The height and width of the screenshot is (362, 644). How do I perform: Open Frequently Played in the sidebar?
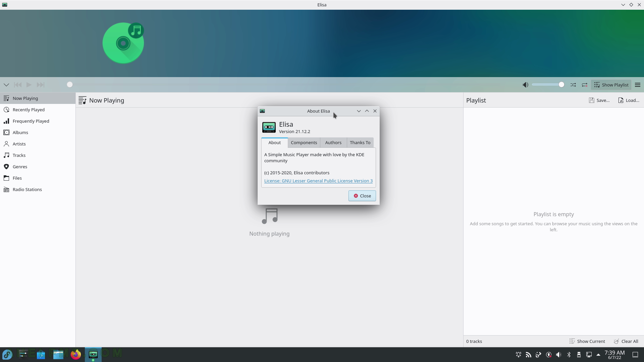click(x=38, y=121)
